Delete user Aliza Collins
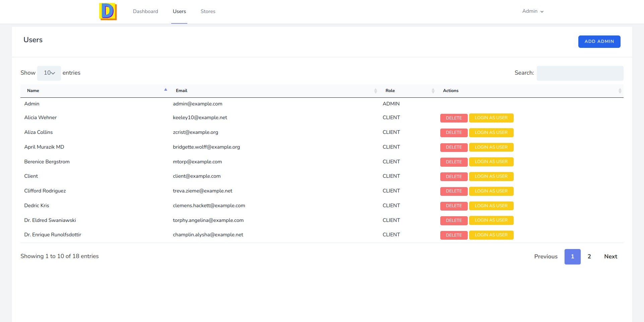Image resolution: width=644 pixels, height=322 pixels. click(454, 133)
